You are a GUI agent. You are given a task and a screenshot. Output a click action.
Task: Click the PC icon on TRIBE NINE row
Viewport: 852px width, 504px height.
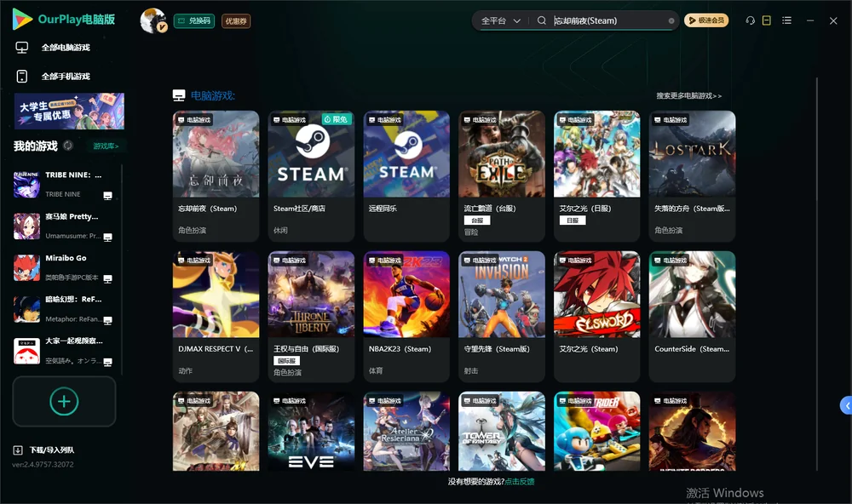click(107, 196)
